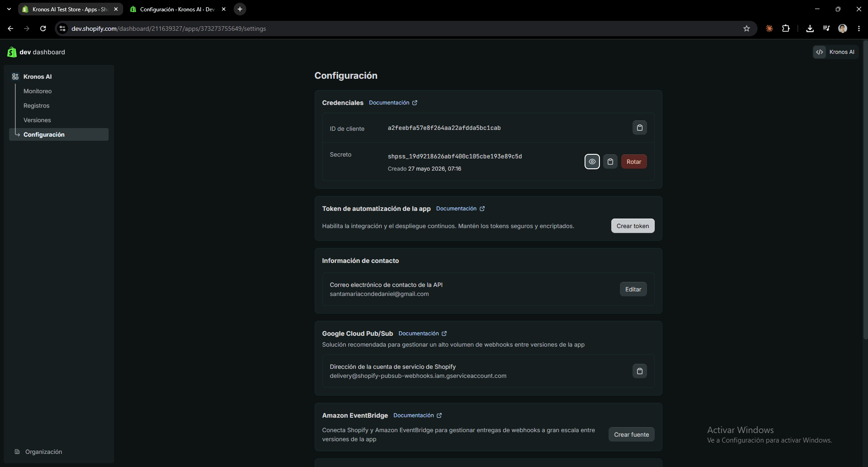Select Configuración in the sidebar
868x467 pixels.
59,134
